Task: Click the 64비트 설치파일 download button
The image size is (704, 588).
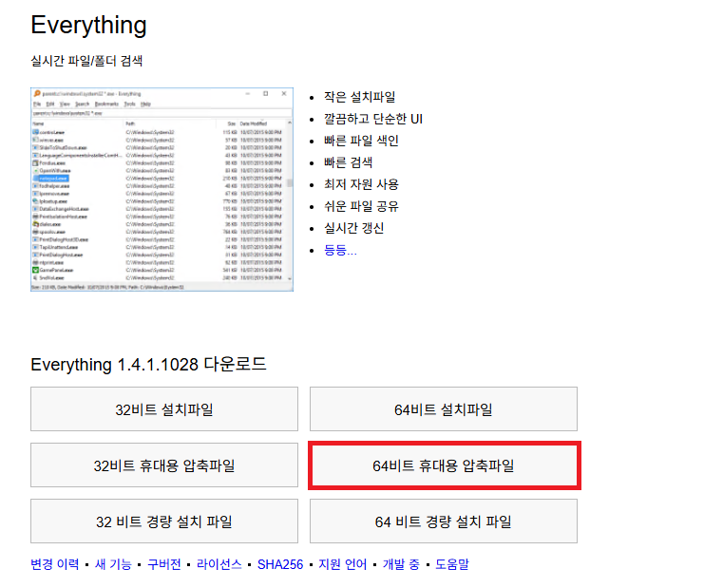Action: pyautogui.click(x=443, y=408)
